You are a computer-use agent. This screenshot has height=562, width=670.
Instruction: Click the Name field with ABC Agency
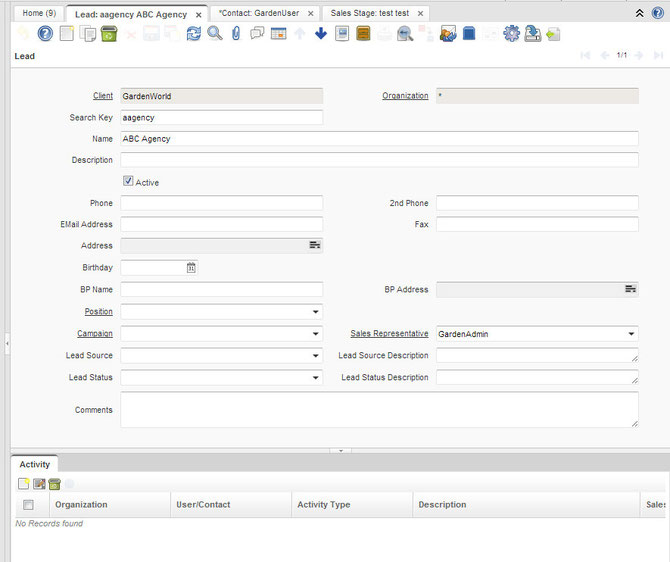pos(379,139)
